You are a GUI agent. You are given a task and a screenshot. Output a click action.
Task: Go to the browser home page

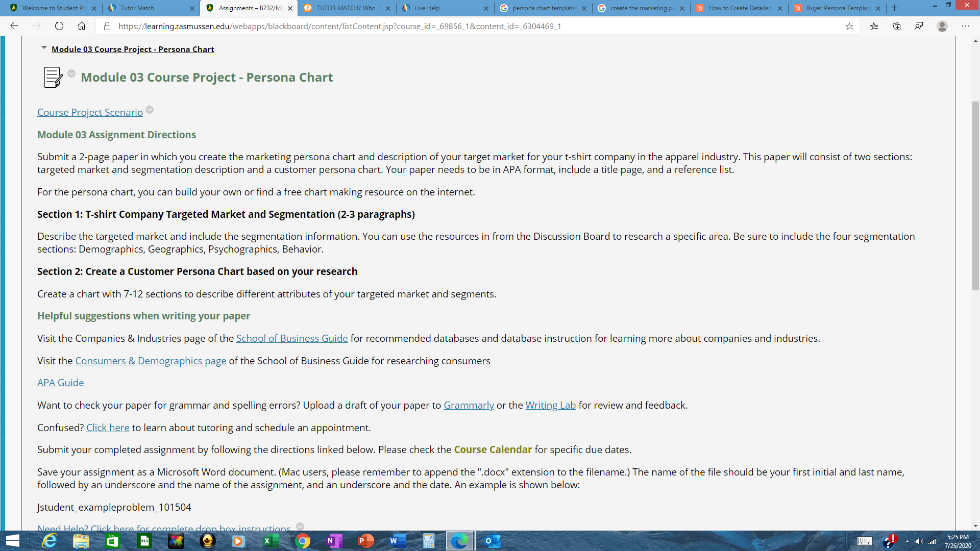click(x=82, y=27)
